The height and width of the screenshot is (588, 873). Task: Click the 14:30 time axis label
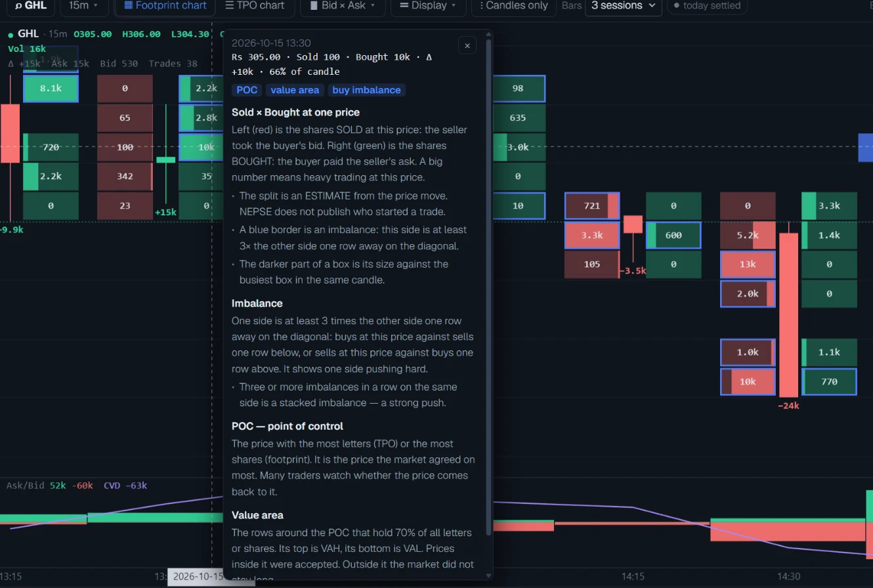point(788,576)
